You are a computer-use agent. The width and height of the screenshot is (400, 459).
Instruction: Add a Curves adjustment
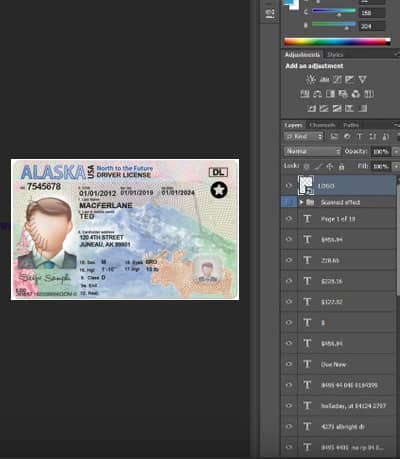tap(337, 79)
